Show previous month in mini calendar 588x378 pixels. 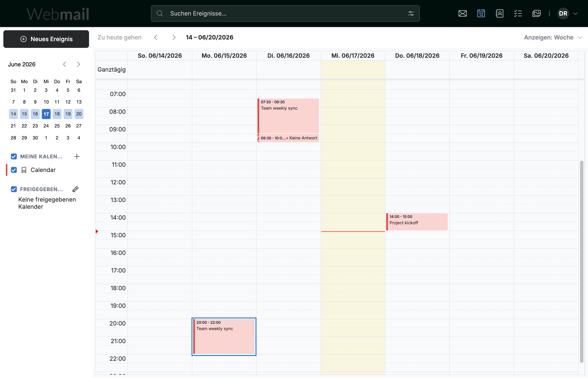(64, 64)
